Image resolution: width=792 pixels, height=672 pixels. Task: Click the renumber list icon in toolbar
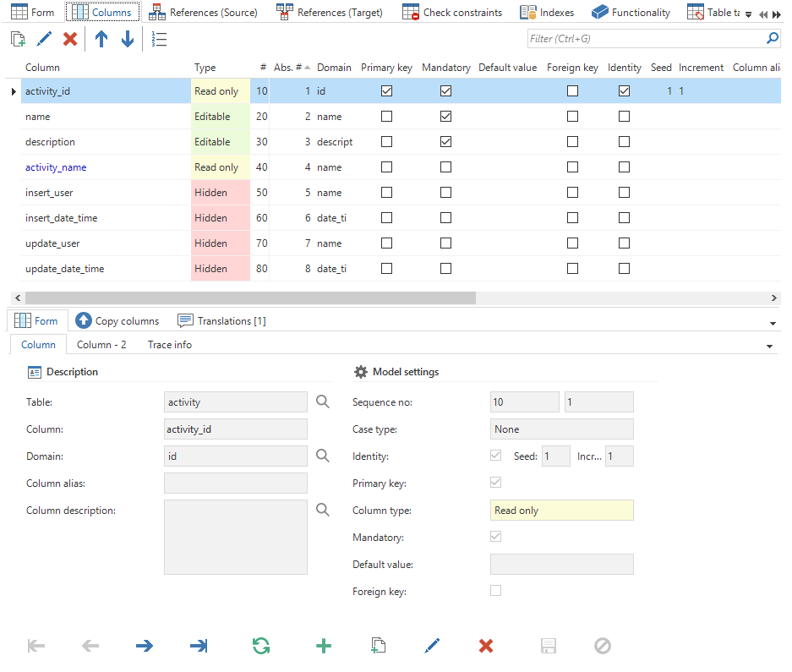tap(159, 39)
